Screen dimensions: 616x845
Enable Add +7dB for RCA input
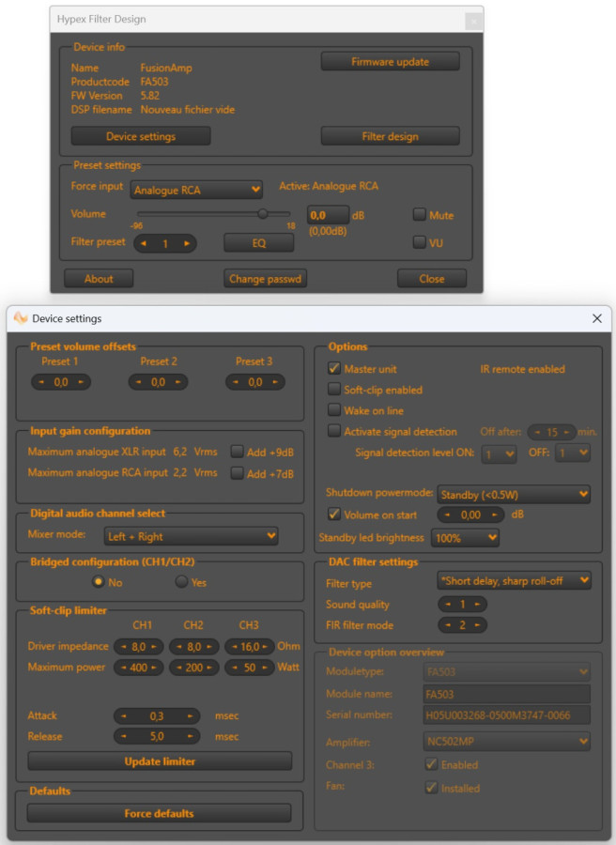[237, 472]
